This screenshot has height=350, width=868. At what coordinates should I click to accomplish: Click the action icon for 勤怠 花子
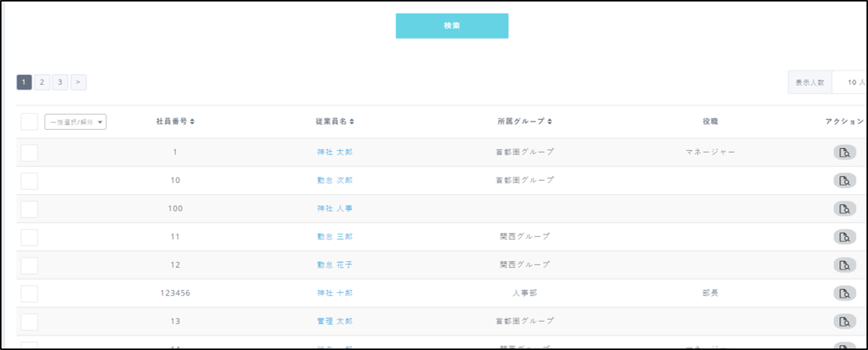pyautogui.click(x=844, y=265)
